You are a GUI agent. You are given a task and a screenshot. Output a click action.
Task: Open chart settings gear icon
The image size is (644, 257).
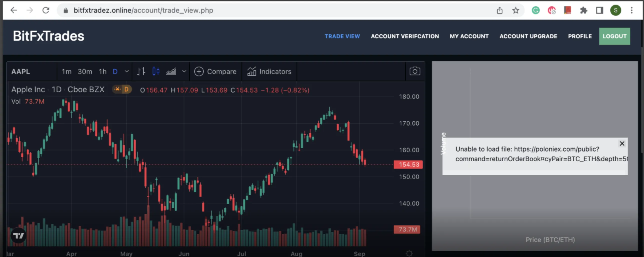(409, 254)
